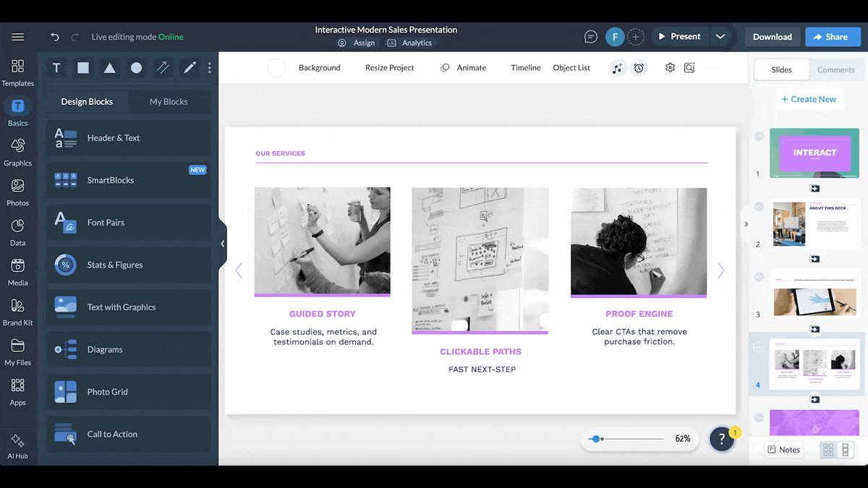Screen dimensions: 868x488
Task: Open the Photos sidebar panel
Action: click(17, 192)
